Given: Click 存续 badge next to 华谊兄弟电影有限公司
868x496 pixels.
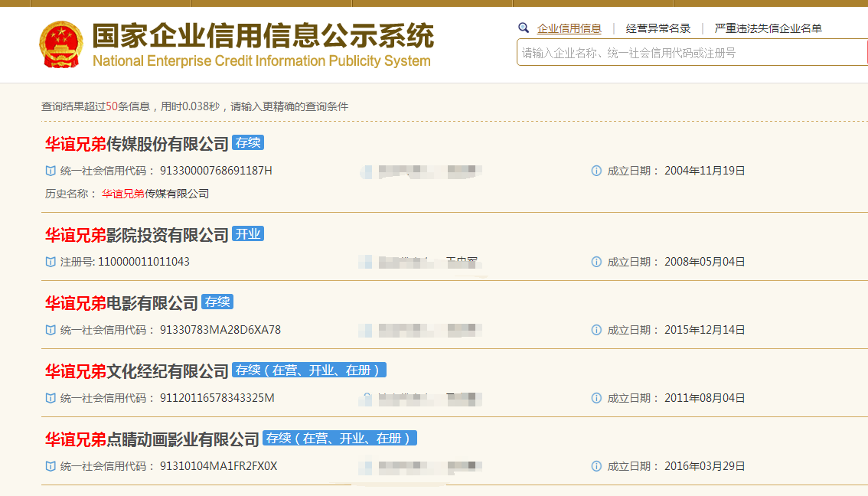Looking at the screenshot, I should pos(217,302).
